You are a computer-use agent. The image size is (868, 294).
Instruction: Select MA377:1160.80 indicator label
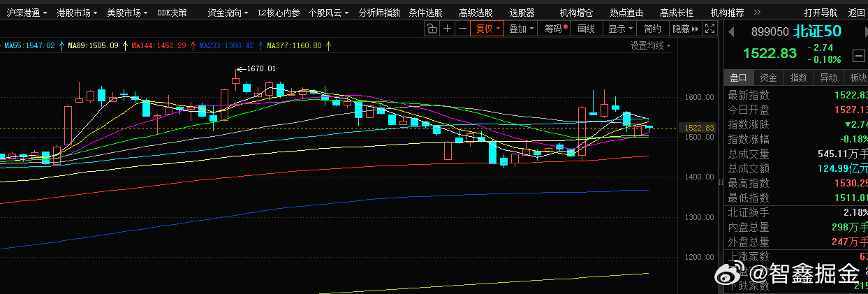click(x=294, y=45)
